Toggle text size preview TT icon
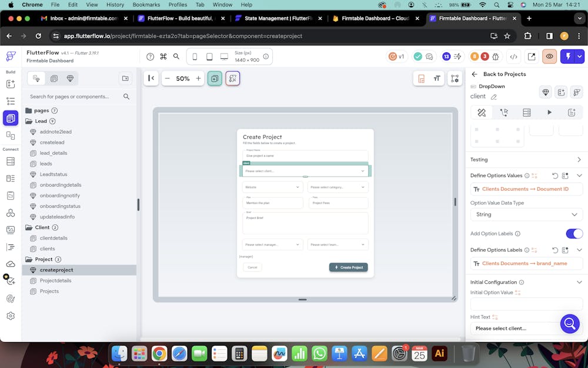This screenshot has width=588, height=368. pos(436,78)
